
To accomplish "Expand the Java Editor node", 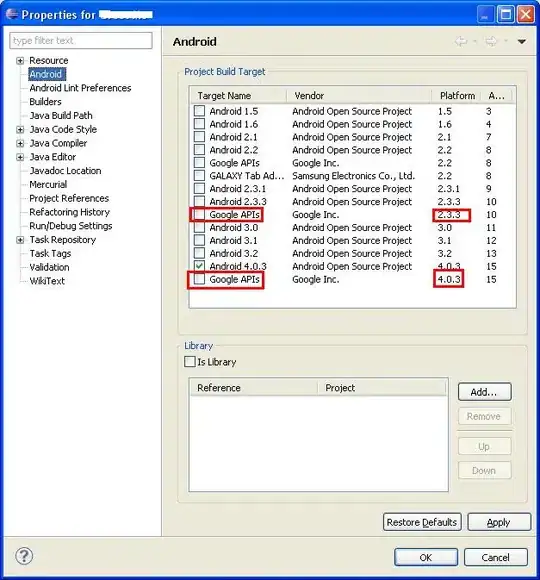I will tap(20, 157).
